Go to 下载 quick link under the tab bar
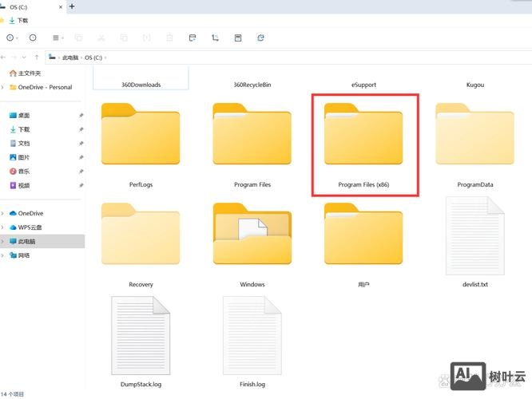 coord(22,20)
